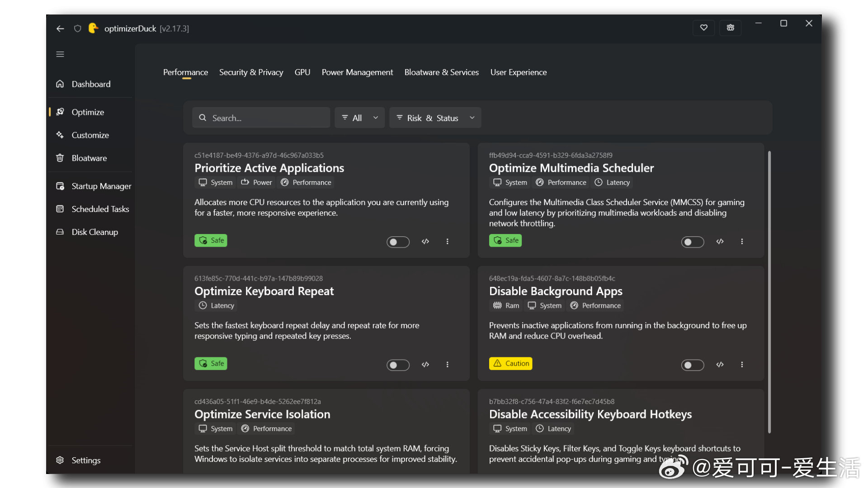Click the optimizerDuck duck logo
This screenshot has height=488, width=868.
[x=93, y=28]
